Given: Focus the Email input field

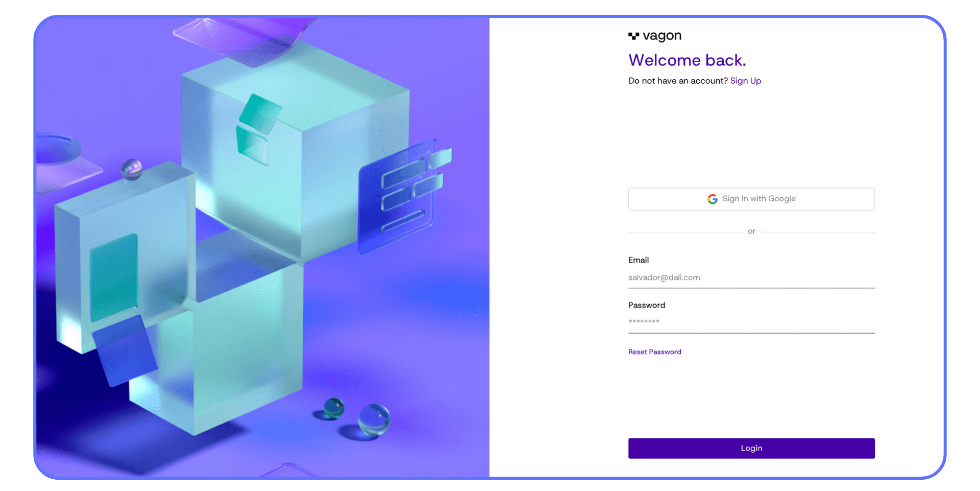Looking at the screenshot, I should [751, 277].
